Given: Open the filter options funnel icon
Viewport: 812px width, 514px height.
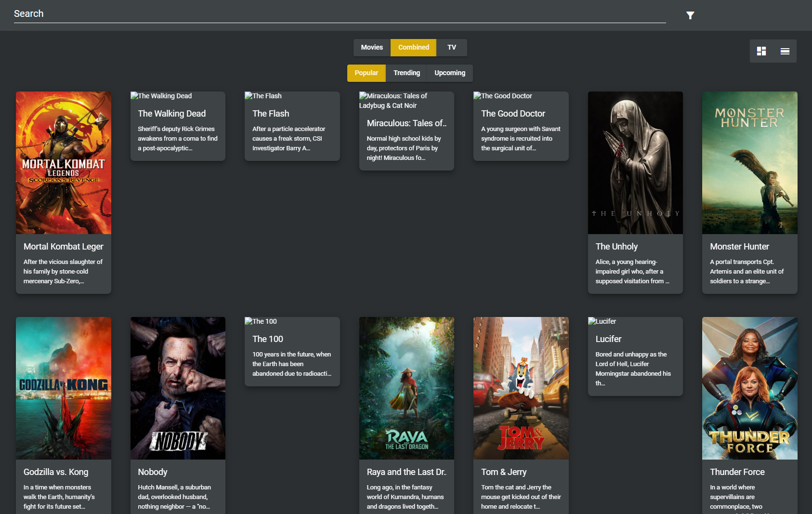Looking at the screenshot, I should [x=690, y=15].
